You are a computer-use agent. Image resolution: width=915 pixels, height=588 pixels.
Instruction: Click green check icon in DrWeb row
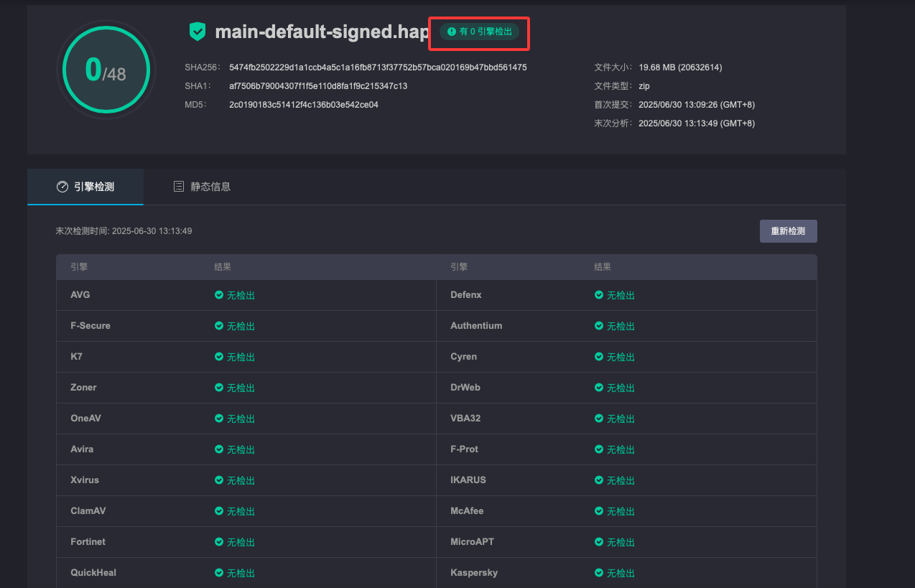599,388
